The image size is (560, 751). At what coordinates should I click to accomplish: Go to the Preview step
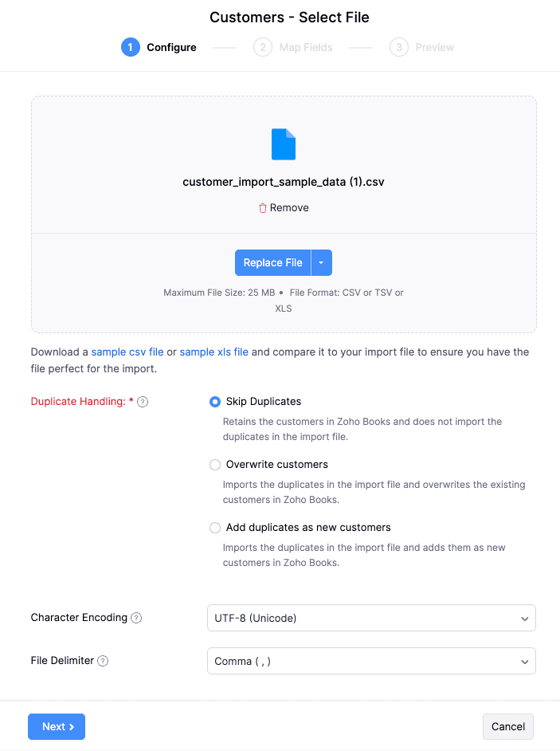(x=434, y=48)
